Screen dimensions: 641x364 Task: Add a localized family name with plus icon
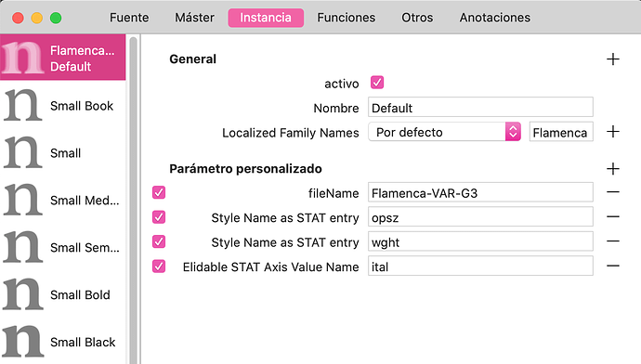click(x=613, y=132)
